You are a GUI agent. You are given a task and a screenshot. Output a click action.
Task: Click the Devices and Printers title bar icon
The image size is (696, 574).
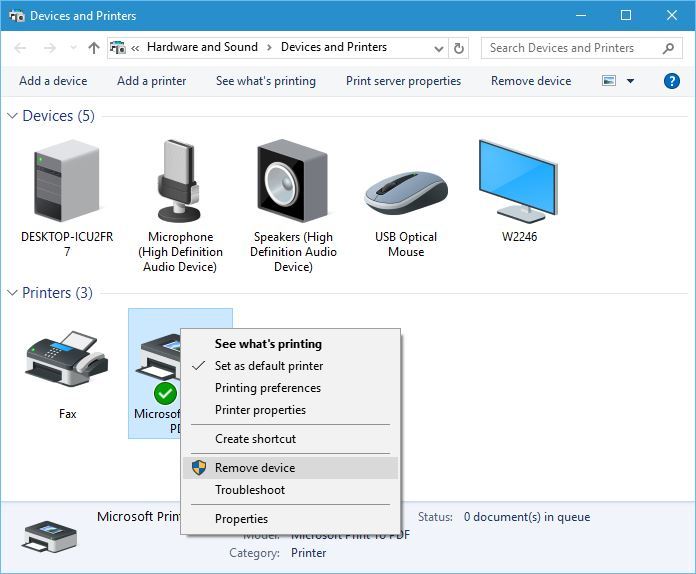pyautogui.click(x=17, y=16)
